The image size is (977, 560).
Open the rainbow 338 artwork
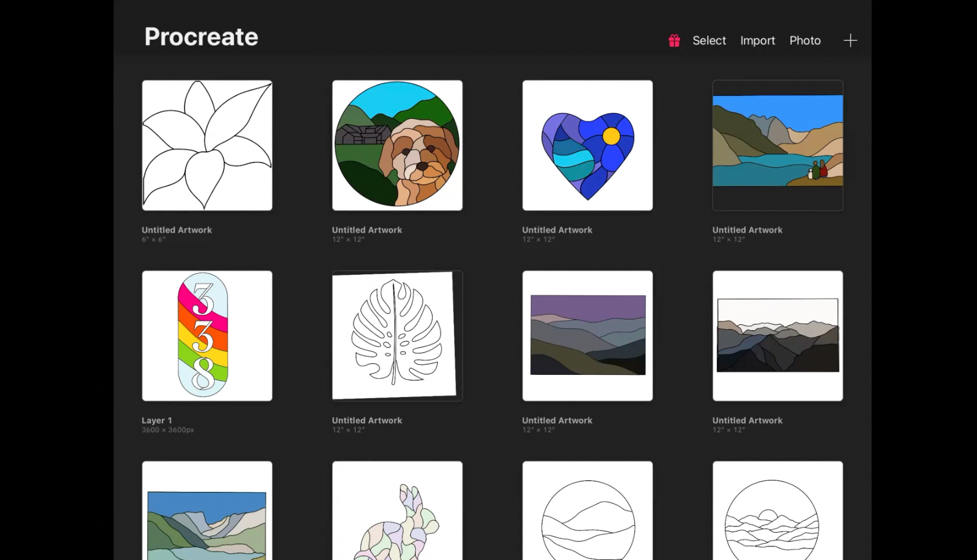pyautogui.click(x=207, y=336)
